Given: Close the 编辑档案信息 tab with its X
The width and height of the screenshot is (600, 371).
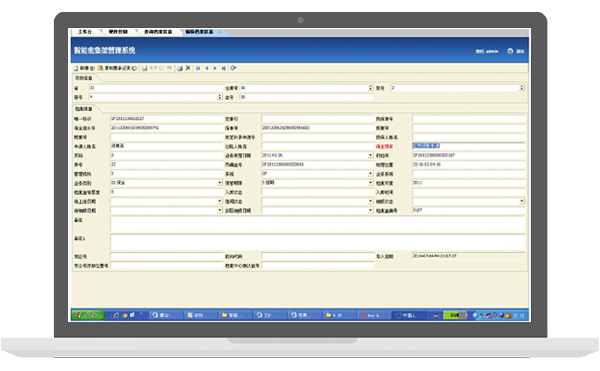Looking at the screenshot, I should [220, 32].
